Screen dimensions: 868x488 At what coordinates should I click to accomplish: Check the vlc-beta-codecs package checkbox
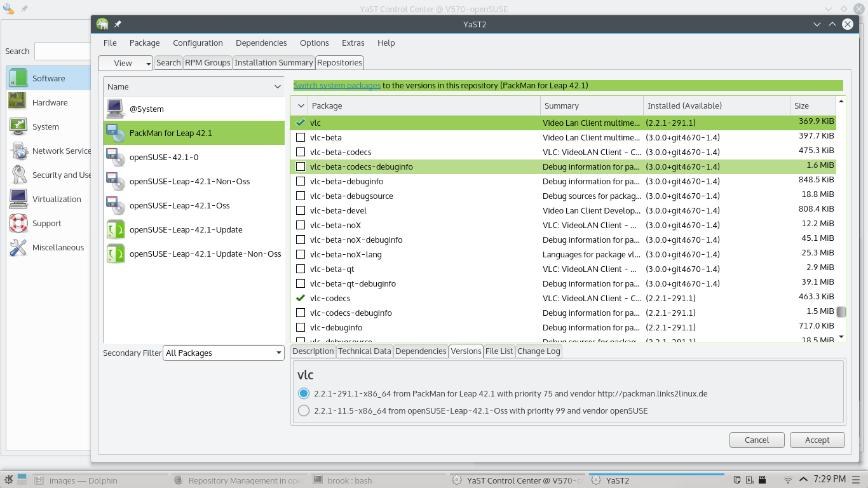coord(301,152)
